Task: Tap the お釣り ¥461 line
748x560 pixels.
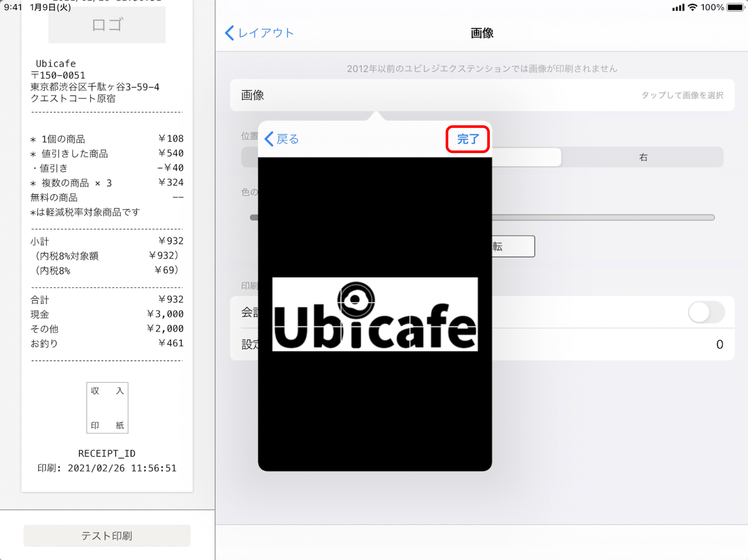Action: (107, 343)
